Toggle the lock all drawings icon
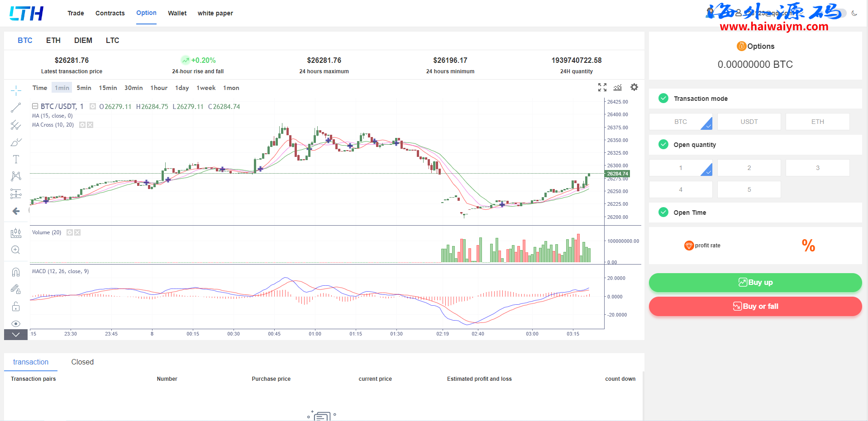This screenshot has height=421, width=868. tap(16, 307)
